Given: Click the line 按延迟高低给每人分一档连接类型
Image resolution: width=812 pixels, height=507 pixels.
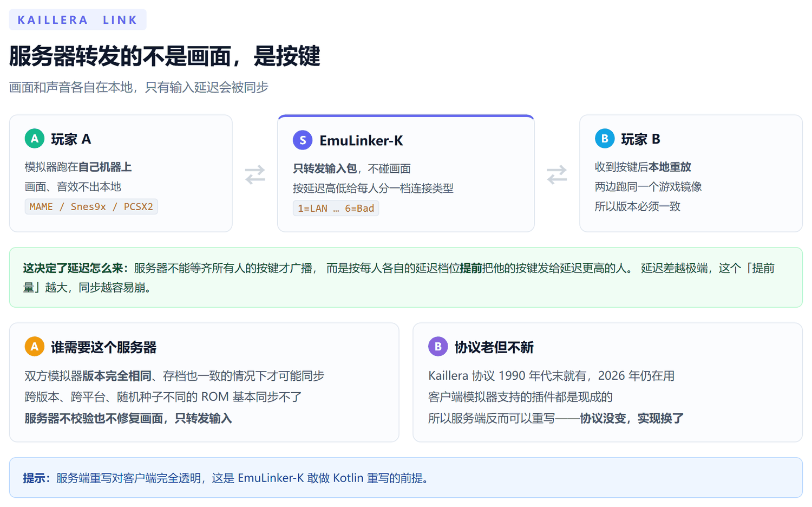Looking at the screenshot, I should click(x=373, y=188).
